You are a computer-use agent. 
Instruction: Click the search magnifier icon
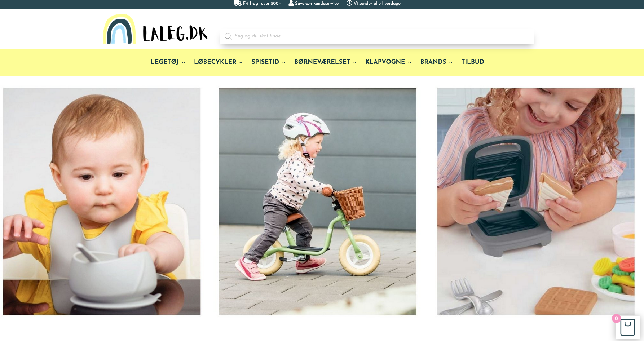[228, 36]
